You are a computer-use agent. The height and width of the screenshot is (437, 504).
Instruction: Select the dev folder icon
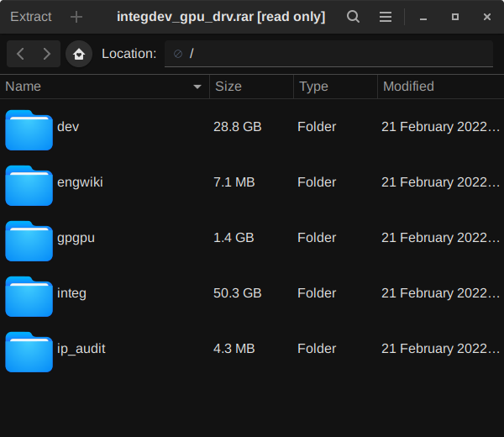click(x=29, y=129)
